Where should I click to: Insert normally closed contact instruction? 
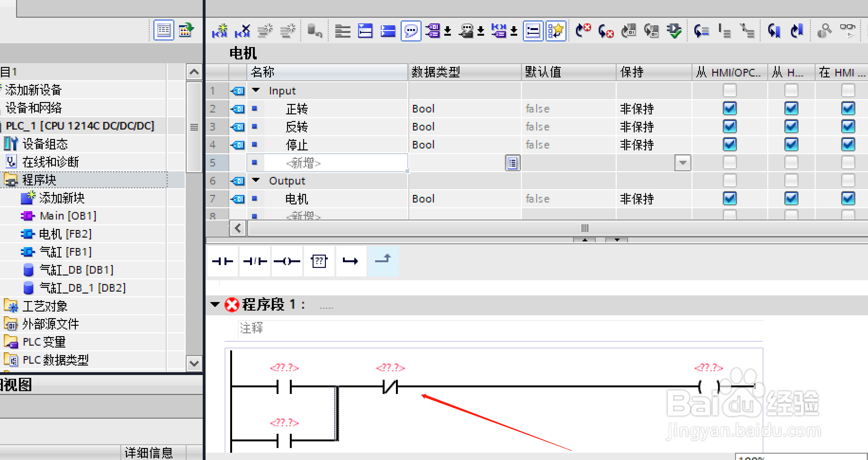pos(255,261)
